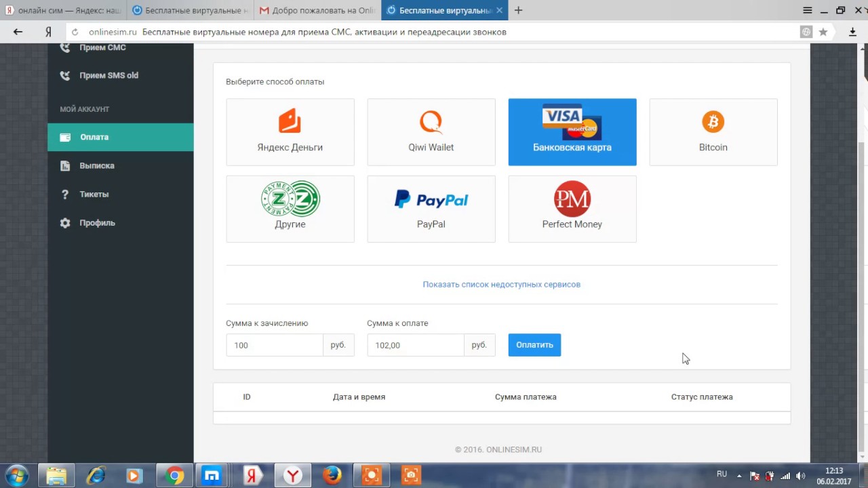Switch to Gmail Добро пожаловать tab
868x488 pixels.
point(317,10)
